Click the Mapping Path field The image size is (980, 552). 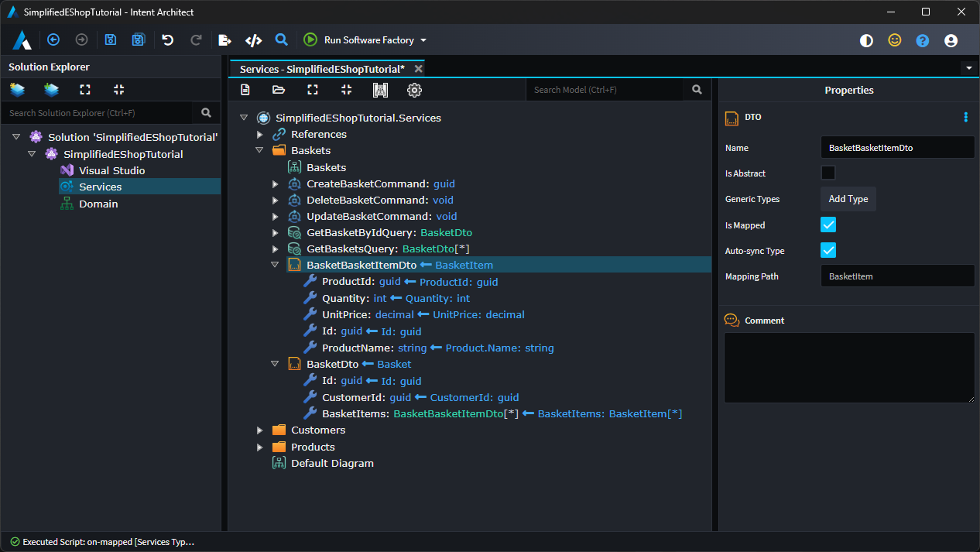pos(897,276)
